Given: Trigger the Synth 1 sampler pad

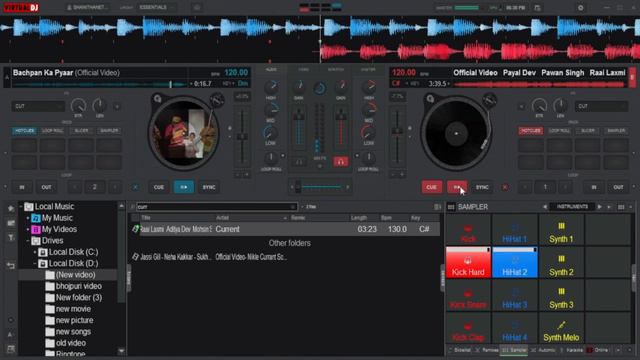Looking at the screenshot, I should click(561, 229).
